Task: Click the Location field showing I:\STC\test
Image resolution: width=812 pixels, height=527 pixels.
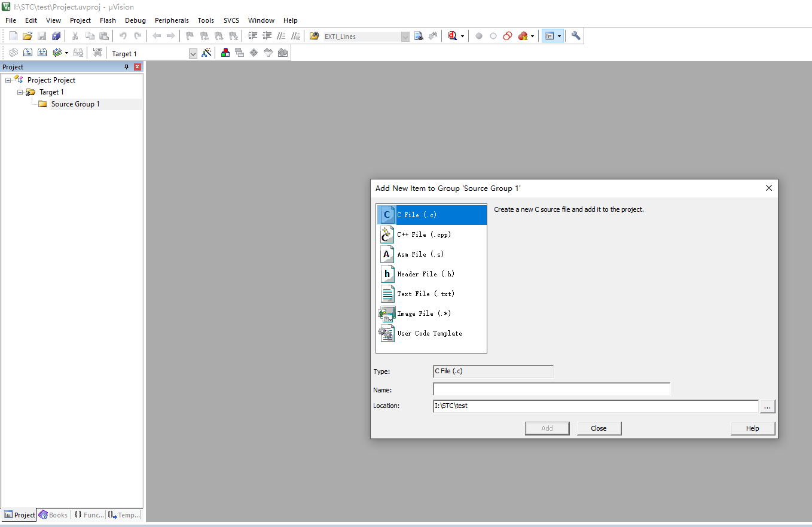Action: click(596, 406)
